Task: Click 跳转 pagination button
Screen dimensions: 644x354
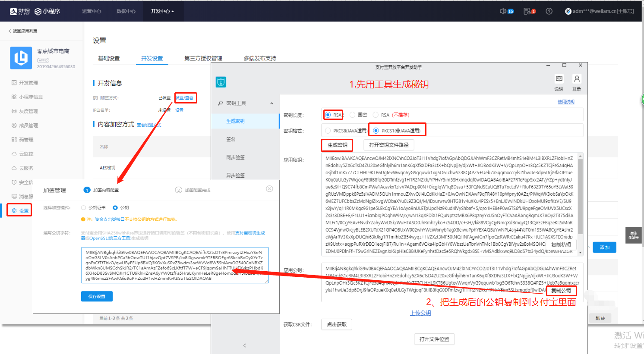Action: click(600, 318)
